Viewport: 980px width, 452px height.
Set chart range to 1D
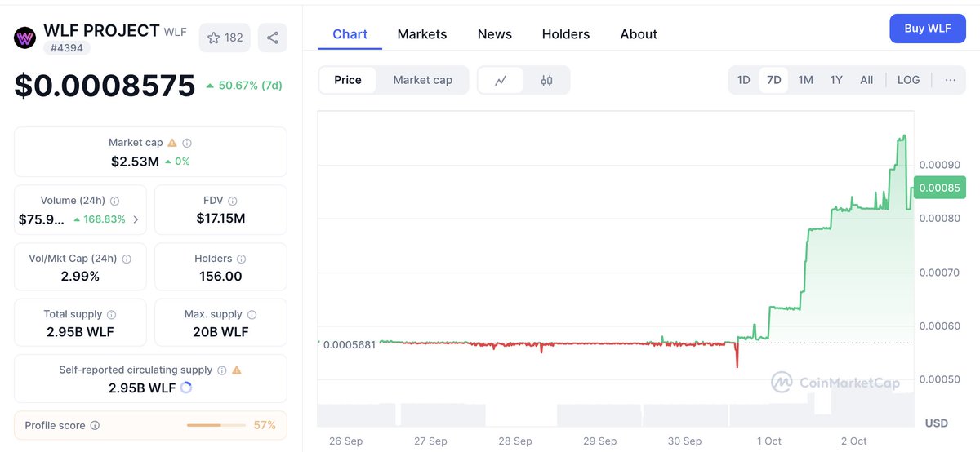pos(744,80)
